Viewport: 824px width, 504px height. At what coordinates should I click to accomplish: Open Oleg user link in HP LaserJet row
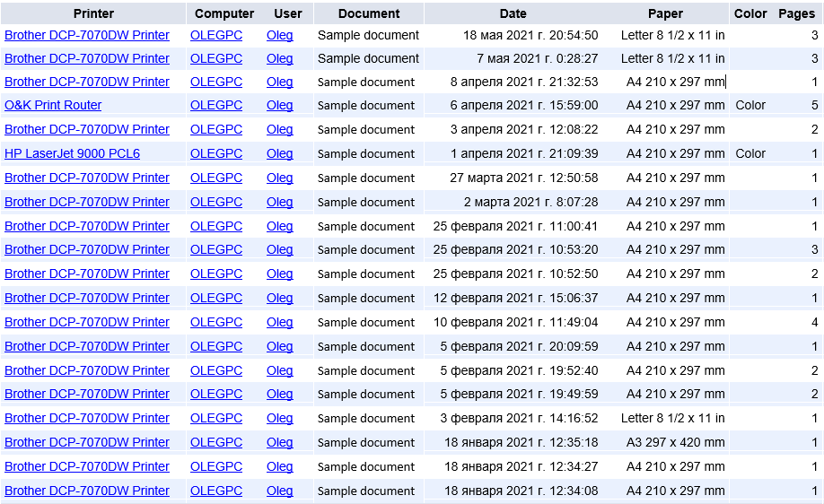279,153
